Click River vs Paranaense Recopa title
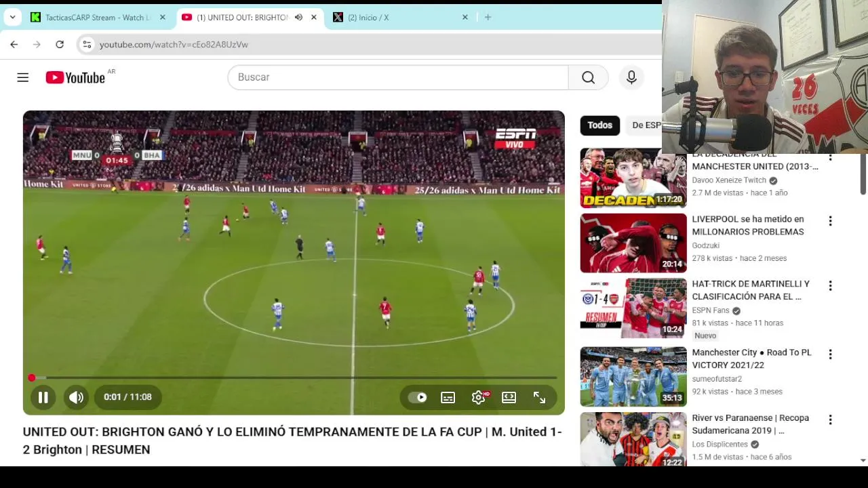The width and height of the screenshot is (868, 488). tap(750, 424)
